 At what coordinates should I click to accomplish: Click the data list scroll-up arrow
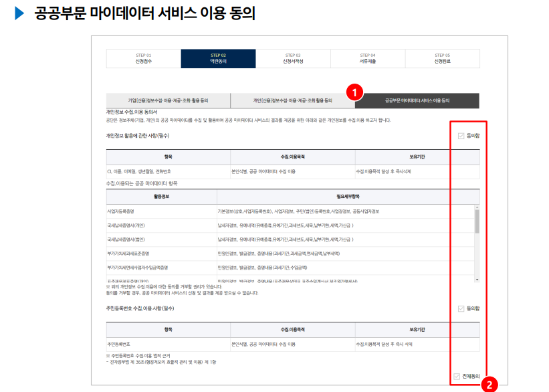point(477,208)
